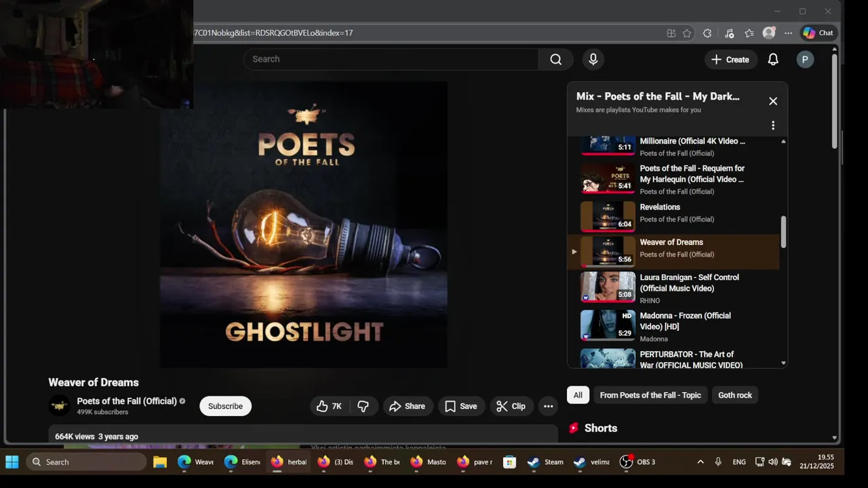
Task: Click the YouTube search magnifier button
Action: tap(555, 60)
